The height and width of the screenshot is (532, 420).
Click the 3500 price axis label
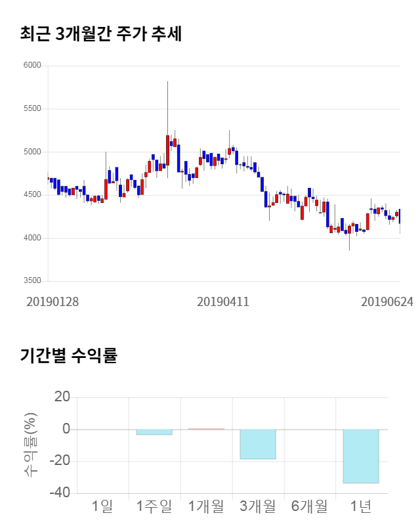point(33,281)
